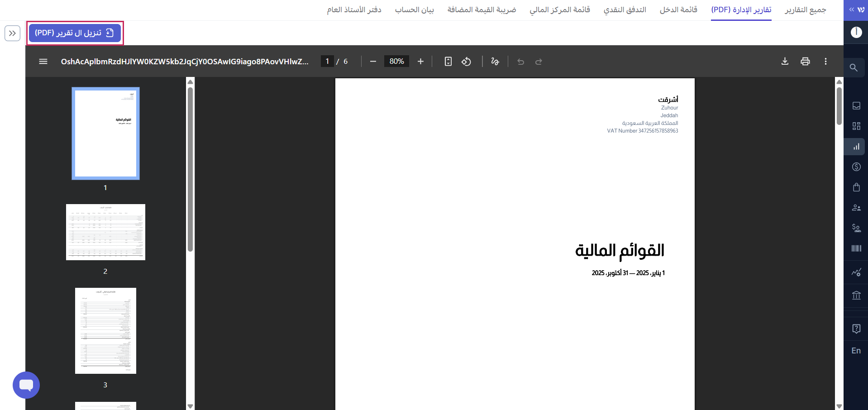The width and height of the screenshot is (868, 410).
Task: Switch to ضريبة القيمة المضافة tab
Action: 482,10
